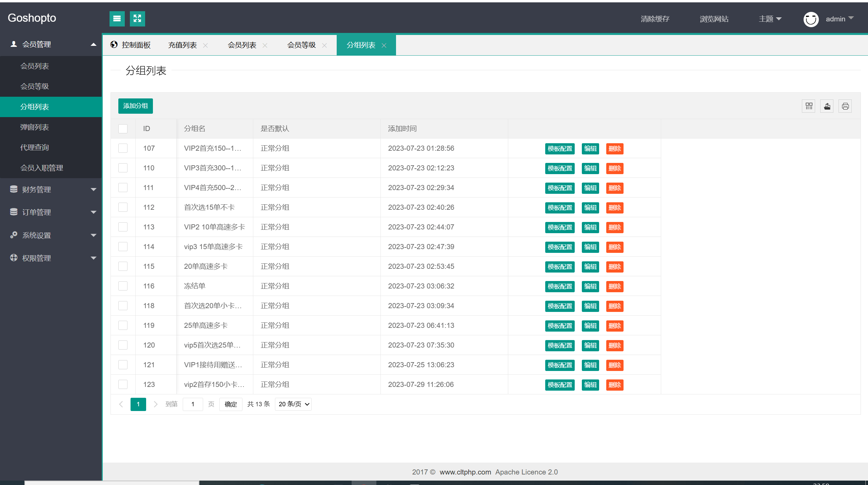Click the export table icon
This screenshot has height=485, width=868.
pos(827,106)
